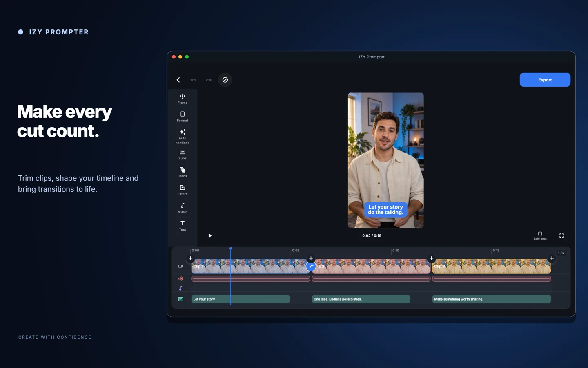Click the caption overlay on the preview
The image size is (588, 368).
(385, 210)
